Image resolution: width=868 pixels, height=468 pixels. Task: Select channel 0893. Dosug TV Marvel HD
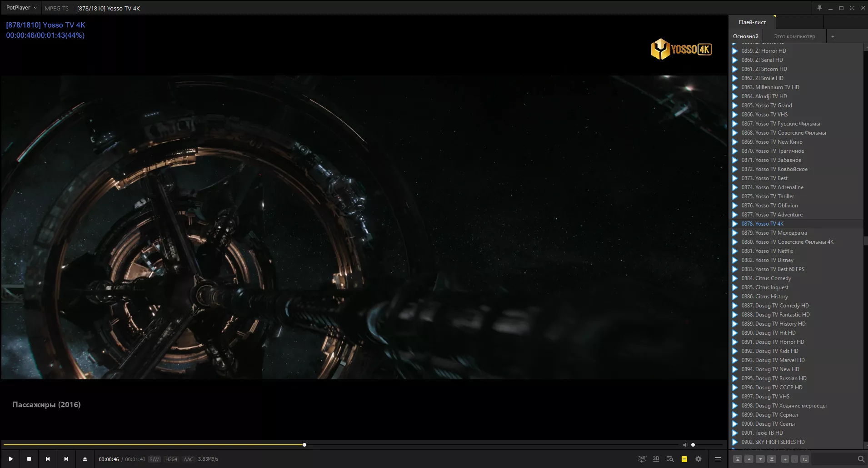pyautogui.click(x=797, y=360)
